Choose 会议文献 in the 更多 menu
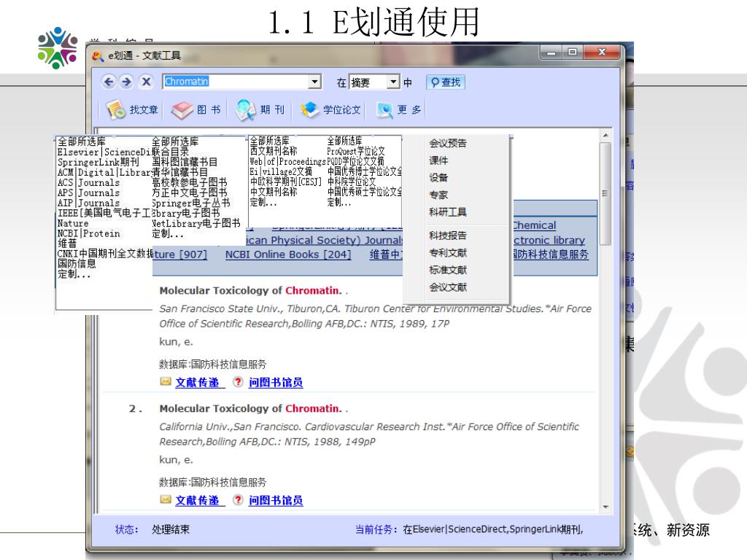Image resolution: width=747 pixels, height=560 pixels. tap(448, 287)
